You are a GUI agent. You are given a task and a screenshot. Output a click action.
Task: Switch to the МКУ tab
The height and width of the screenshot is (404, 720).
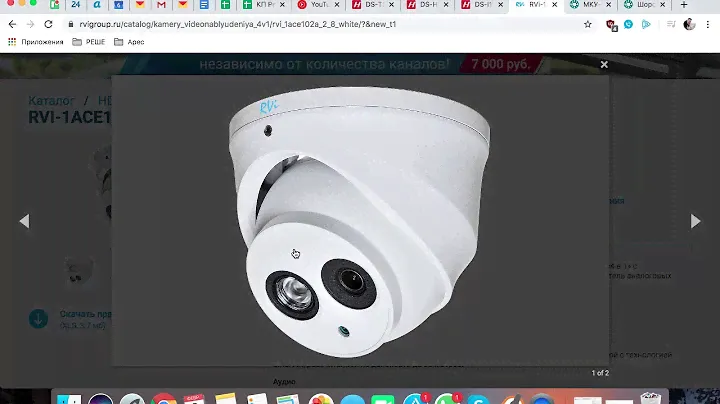[x=590, y=6]
